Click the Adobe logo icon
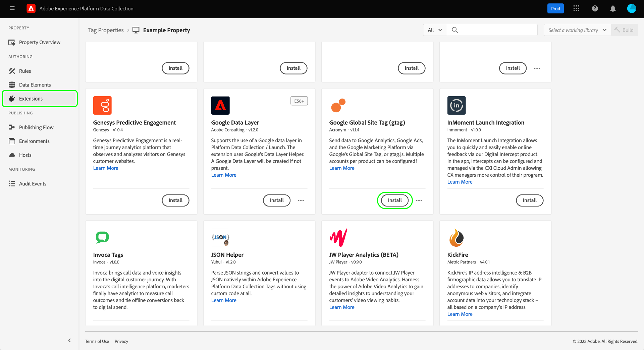The height and width of the screenshot is (350, 644). click(x=31, y=8)
